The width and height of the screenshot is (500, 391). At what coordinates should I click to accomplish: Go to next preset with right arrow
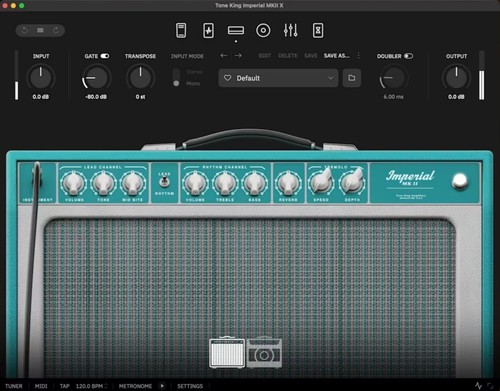click(x=238, y=56)
